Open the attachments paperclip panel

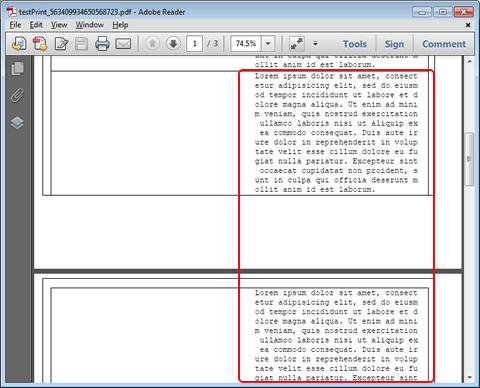click(x=17, y=96)
